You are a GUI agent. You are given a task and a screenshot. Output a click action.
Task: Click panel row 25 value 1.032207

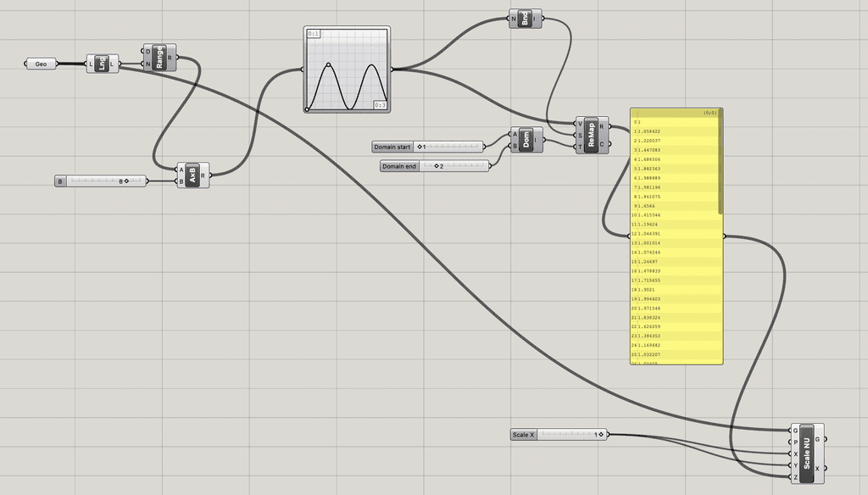649,355
